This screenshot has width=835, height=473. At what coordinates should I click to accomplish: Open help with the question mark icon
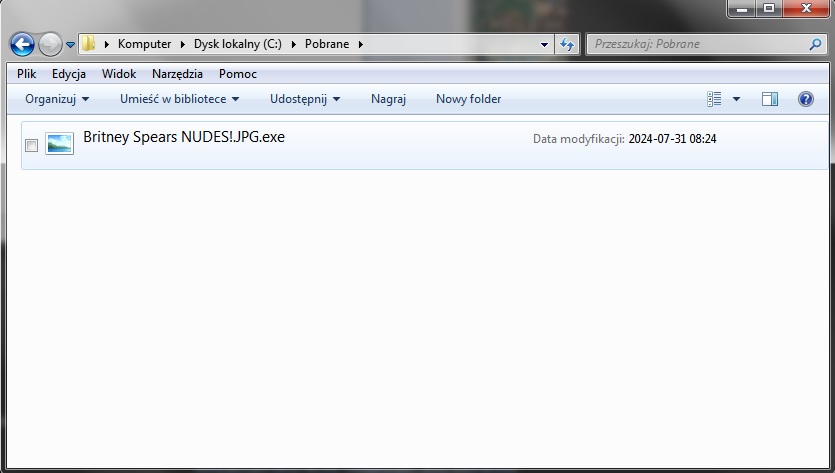click(x=806, y=99)
